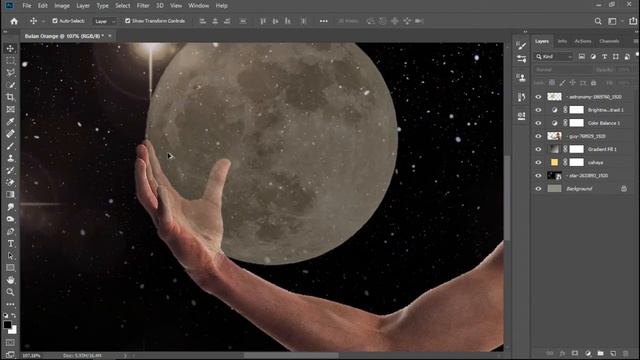The height and width of the screenshot is (360, 640).
Task: Click the Share icon at top right
Action: point(633,21)
